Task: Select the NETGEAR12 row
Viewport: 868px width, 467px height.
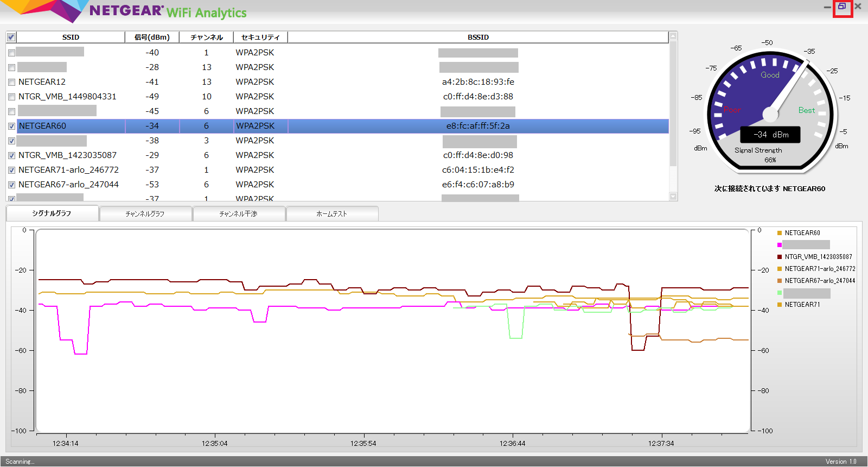Action: click(337, 82)
